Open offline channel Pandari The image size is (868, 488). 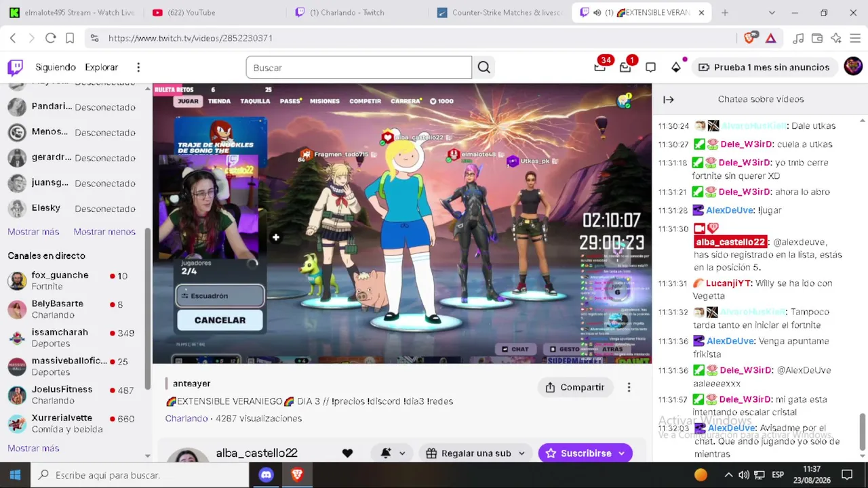[x=76, y=106]
